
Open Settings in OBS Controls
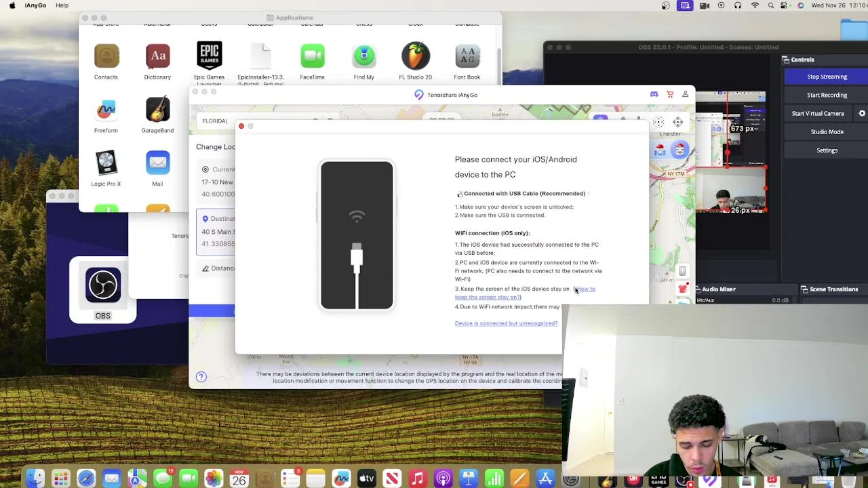click(827, 150)
